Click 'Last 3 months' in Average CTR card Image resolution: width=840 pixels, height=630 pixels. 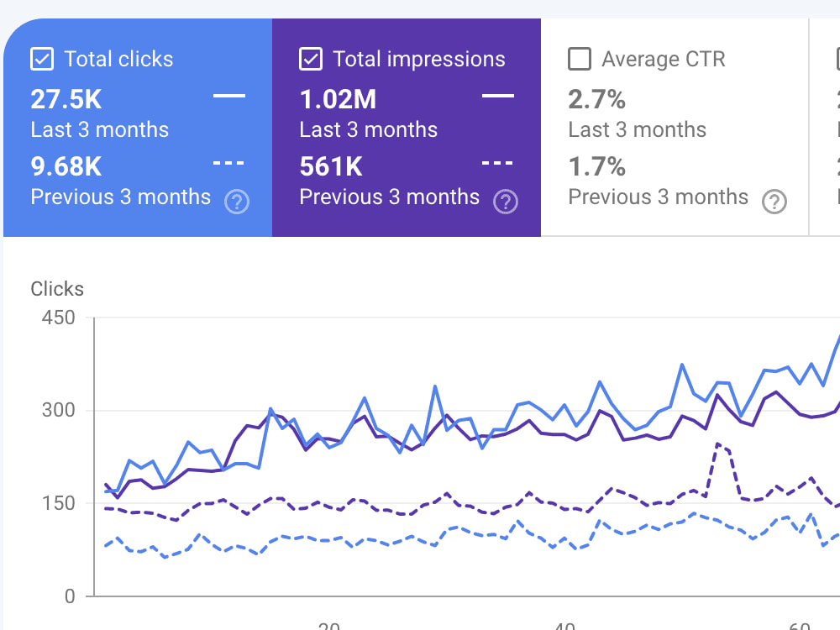tap(638, 129)
